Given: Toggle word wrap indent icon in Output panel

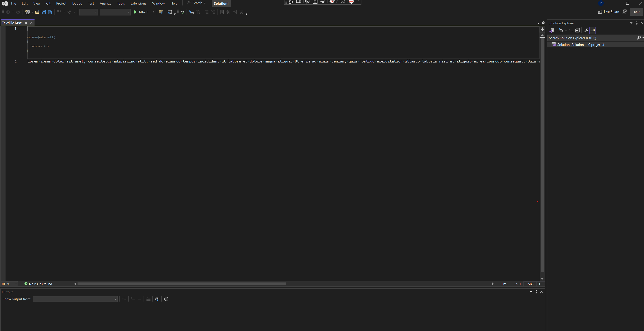Looking at the screenshot, I should tap(157, 299).
